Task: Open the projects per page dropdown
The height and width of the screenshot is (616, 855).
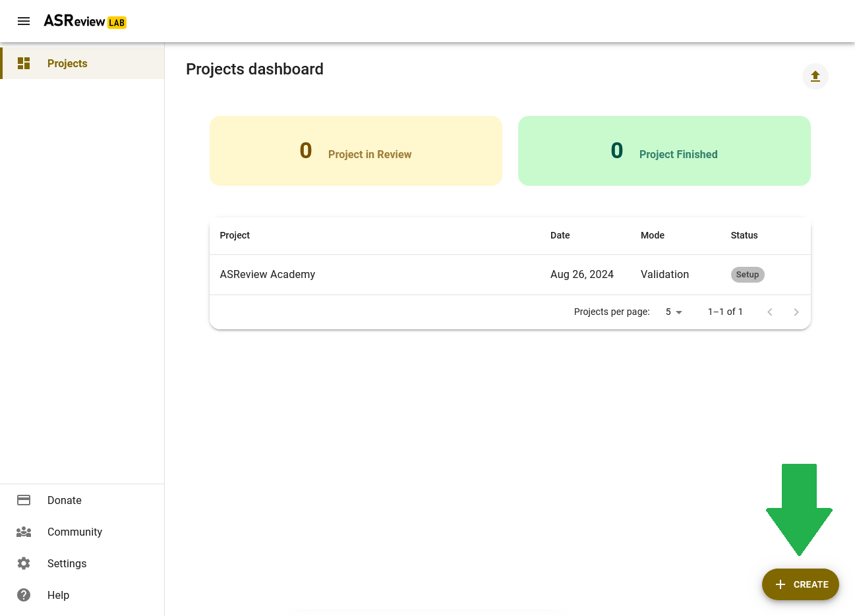Action: click(x=674, y=312)
